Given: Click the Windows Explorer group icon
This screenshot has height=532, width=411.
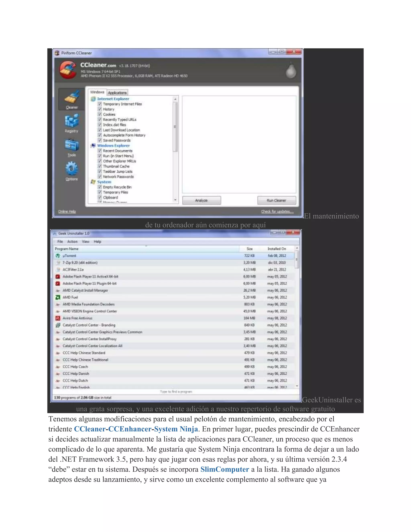Looking at the screenshot, I should pyautogui.click(x=93, y=146).
